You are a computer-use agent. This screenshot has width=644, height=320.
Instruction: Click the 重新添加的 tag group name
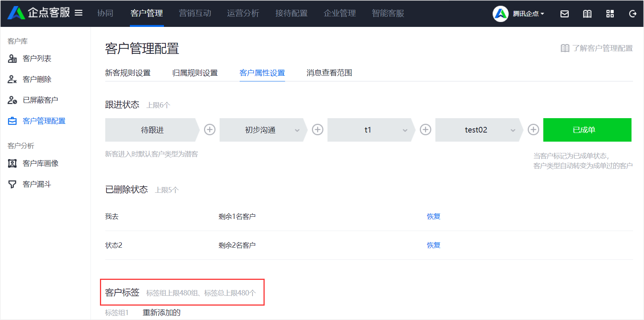point(162,312)
